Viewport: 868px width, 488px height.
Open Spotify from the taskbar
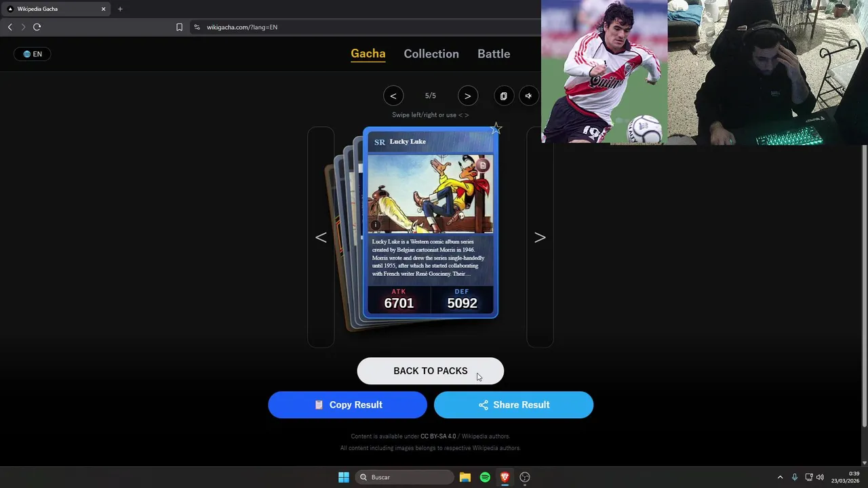(485, 477)
